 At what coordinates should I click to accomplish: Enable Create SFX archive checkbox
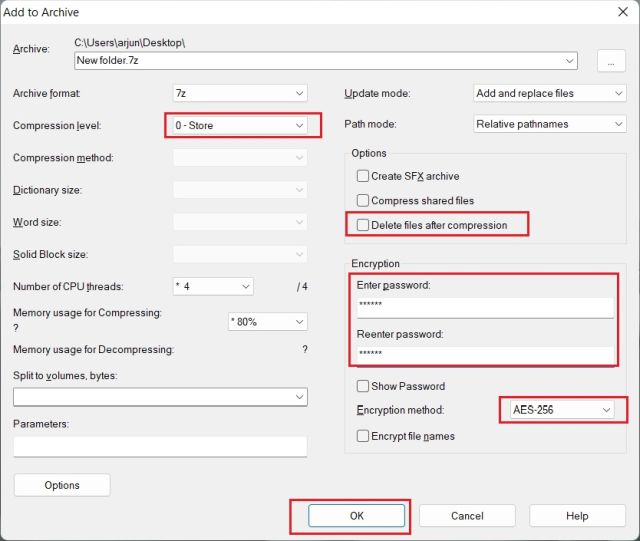coord(363,176)
